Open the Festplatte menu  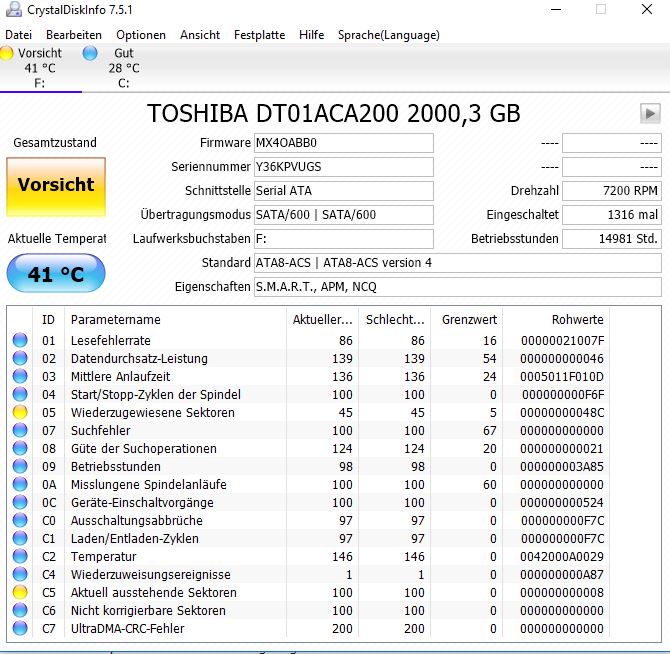click(x=259, y=35)
